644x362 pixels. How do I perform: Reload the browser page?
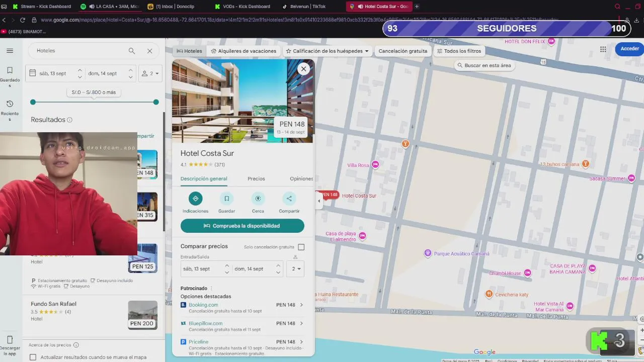coord(22,20)
